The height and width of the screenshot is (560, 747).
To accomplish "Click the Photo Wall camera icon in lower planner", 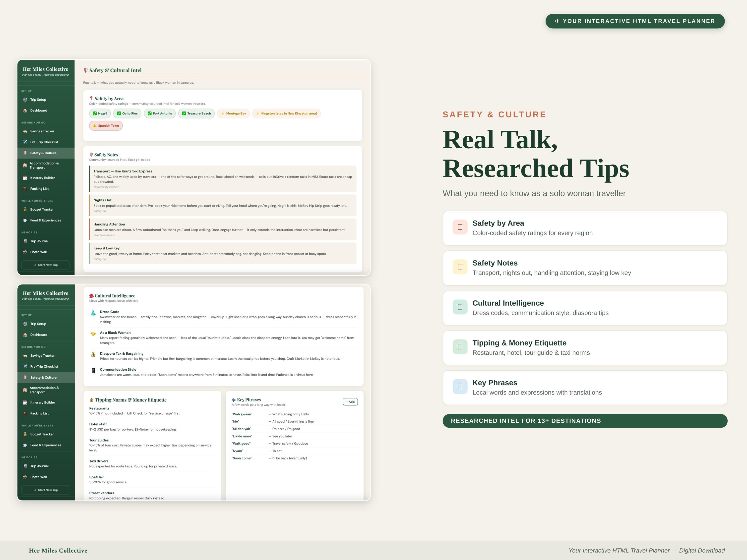I will pyautogui.click(x=25, y=477).
